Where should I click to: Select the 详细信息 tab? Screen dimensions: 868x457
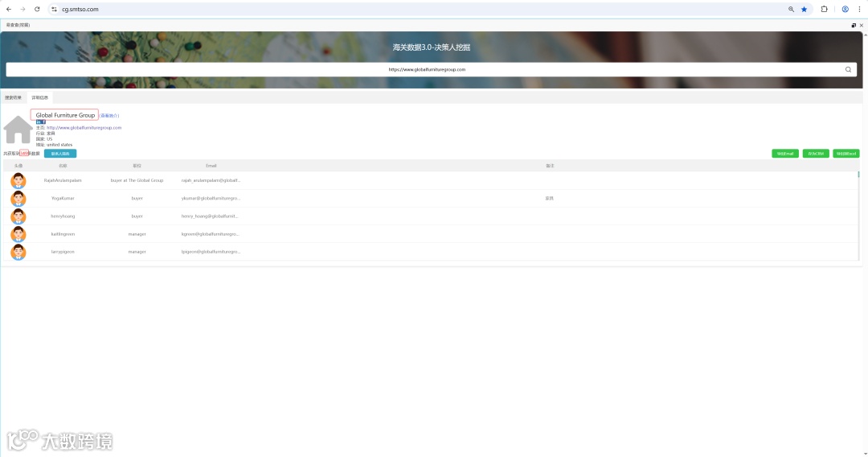(40, 97)
